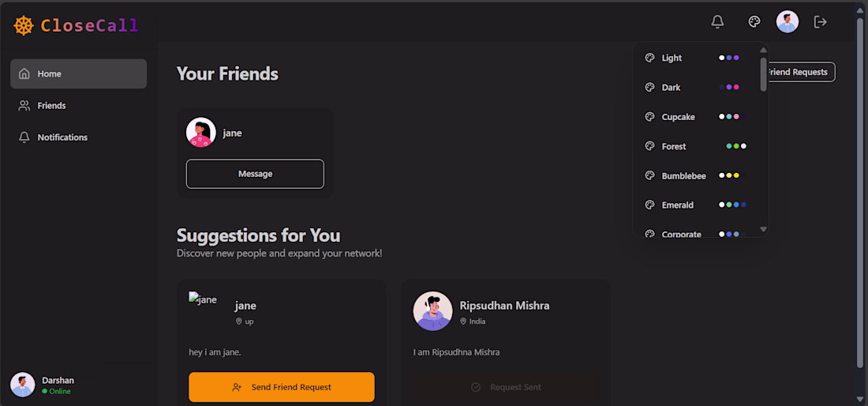The image size is (868, 406).
Task: Click the theme palette icon in the header
Action: (754, 22)
